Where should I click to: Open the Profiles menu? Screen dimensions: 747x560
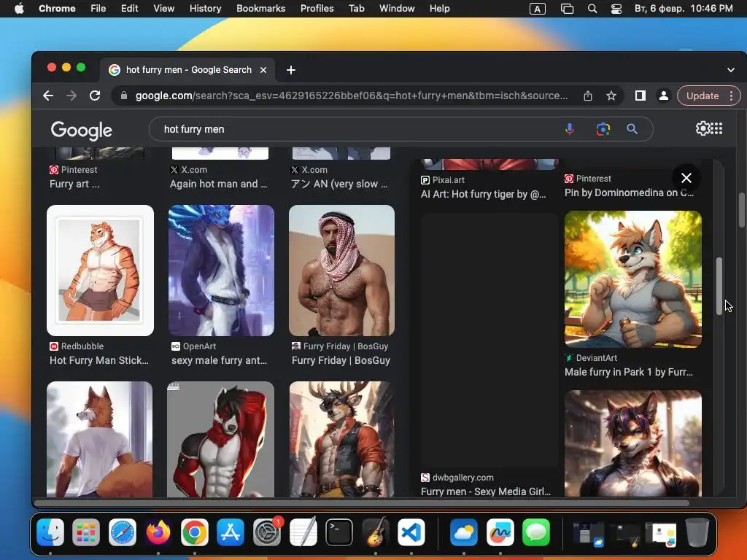click(317, 9)
